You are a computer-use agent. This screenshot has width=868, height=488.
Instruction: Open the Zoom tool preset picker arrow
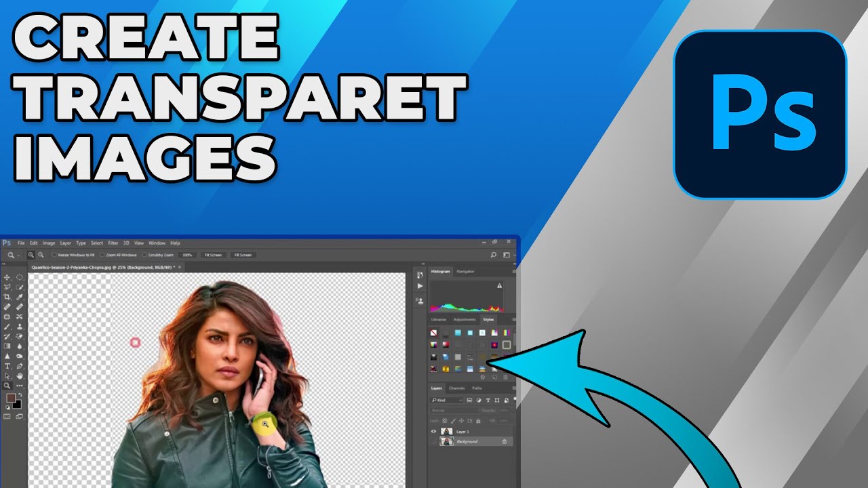18,256
